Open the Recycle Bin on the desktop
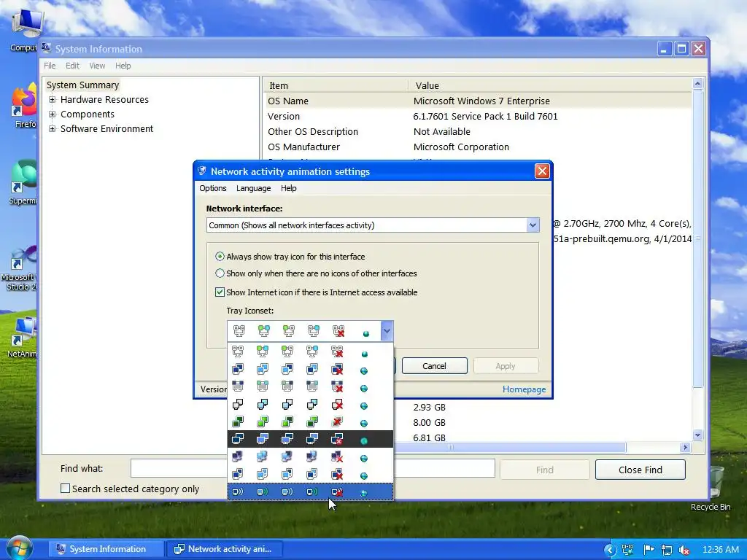This screenshot has height=560, width=747. coord(711,488)
